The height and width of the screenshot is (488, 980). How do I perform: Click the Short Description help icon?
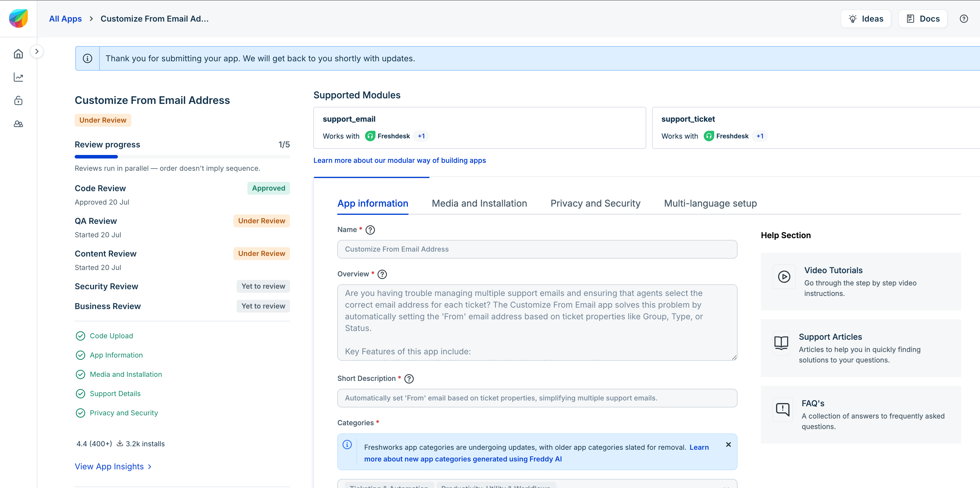[408, 379]
